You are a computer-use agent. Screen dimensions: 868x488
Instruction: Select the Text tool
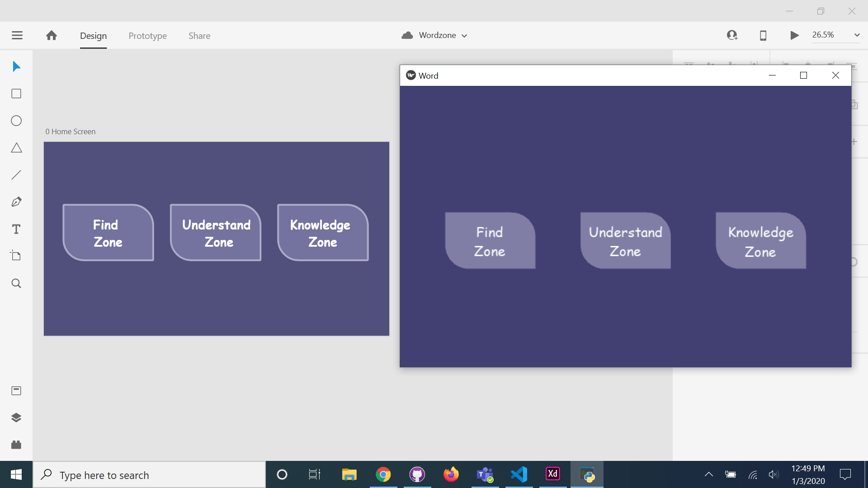point(16,229)
